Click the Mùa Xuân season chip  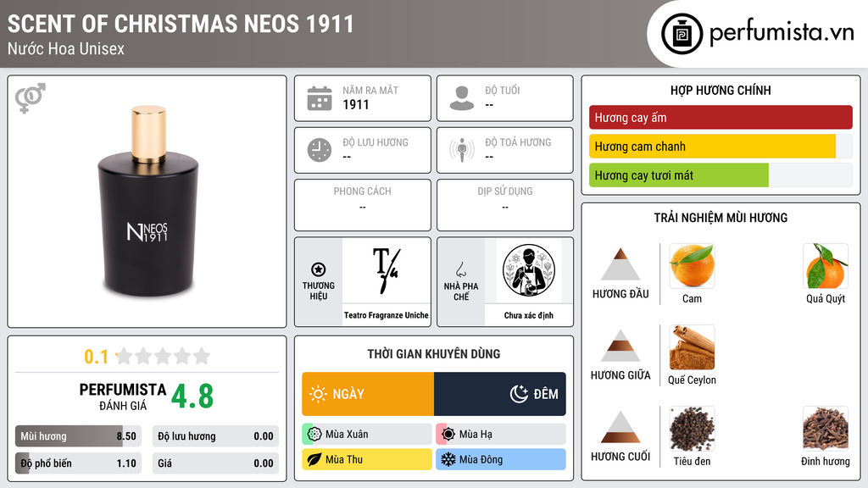pyautogui.click(x=367, y=435)
